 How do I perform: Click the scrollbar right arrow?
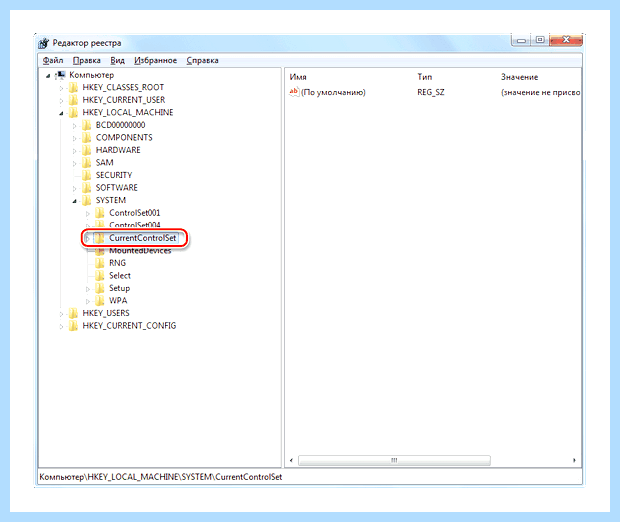coord(574,460)
